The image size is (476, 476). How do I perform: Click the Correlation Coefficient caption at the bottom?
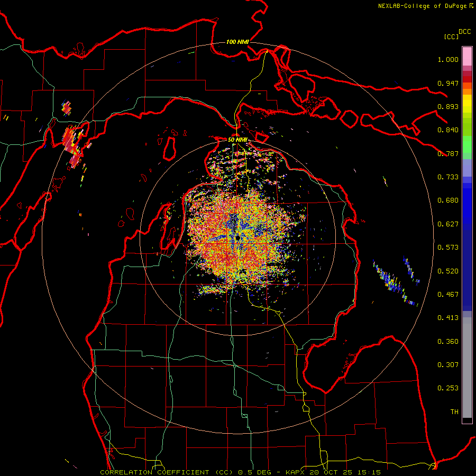point(240,472)
